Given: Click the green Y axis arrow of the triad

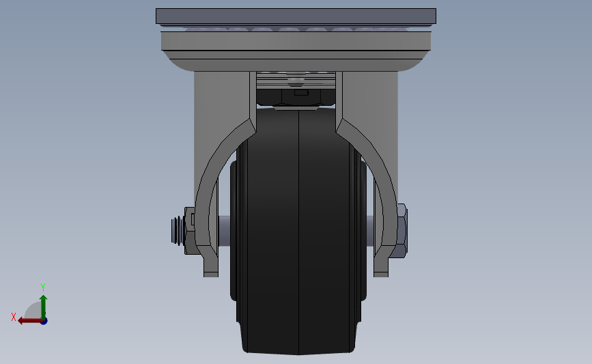Looking at the screenshot, I should pyautogui.click(x=43, y=307).
